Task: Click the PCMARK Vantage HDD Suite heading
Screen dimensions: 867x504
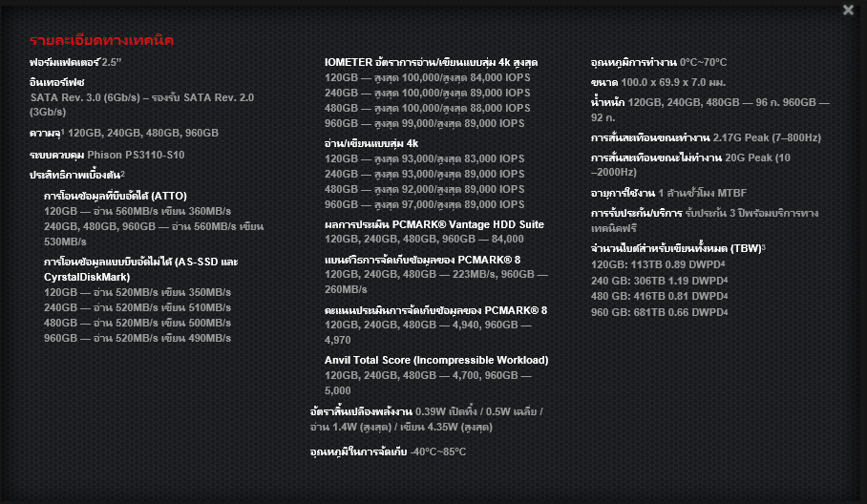Action: tap(434, 223)
